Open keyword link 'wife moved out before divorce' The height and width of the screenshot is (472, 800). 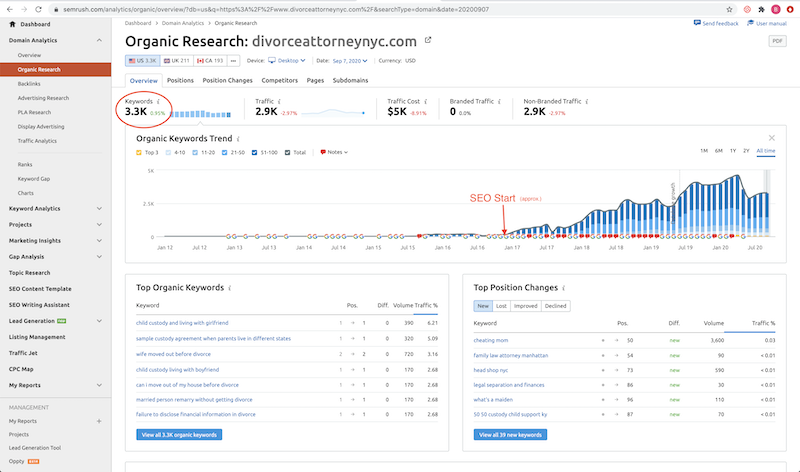173,354
